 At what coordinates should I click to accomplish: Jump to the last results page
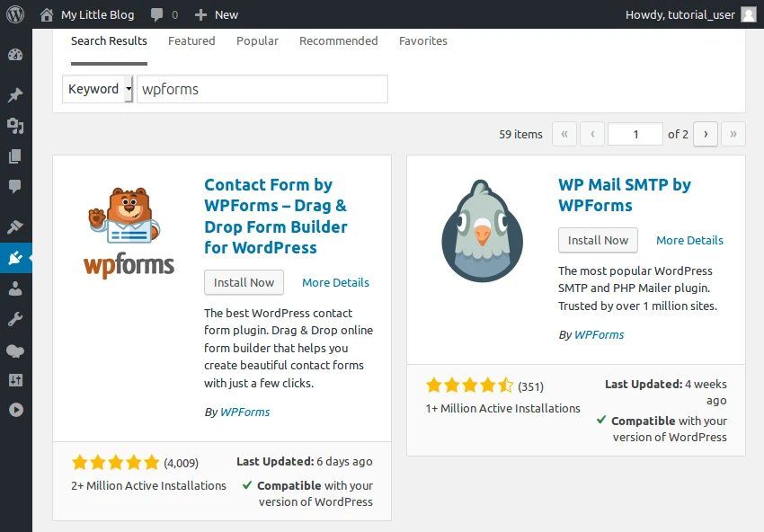733,134
